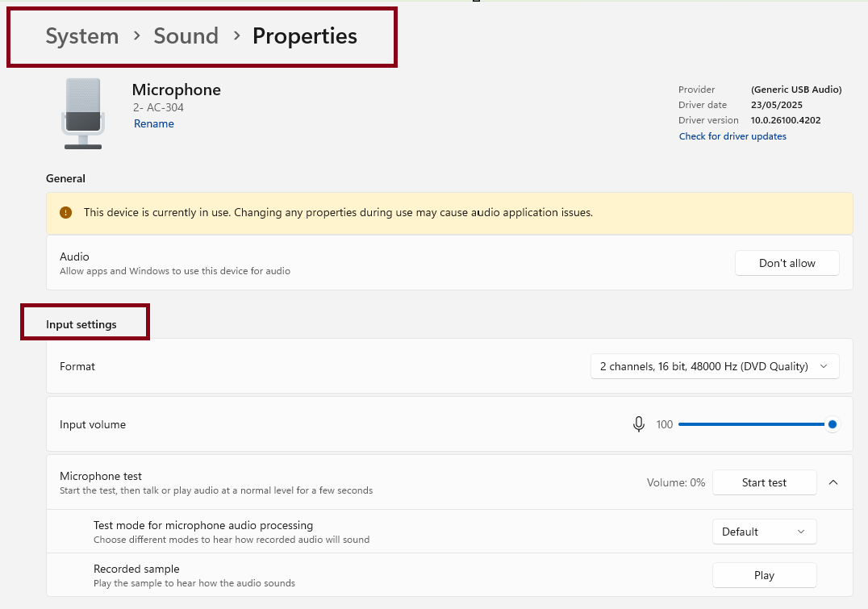Click the warning icon in the yellow banner
868x609 pixels.
(66, 213)
